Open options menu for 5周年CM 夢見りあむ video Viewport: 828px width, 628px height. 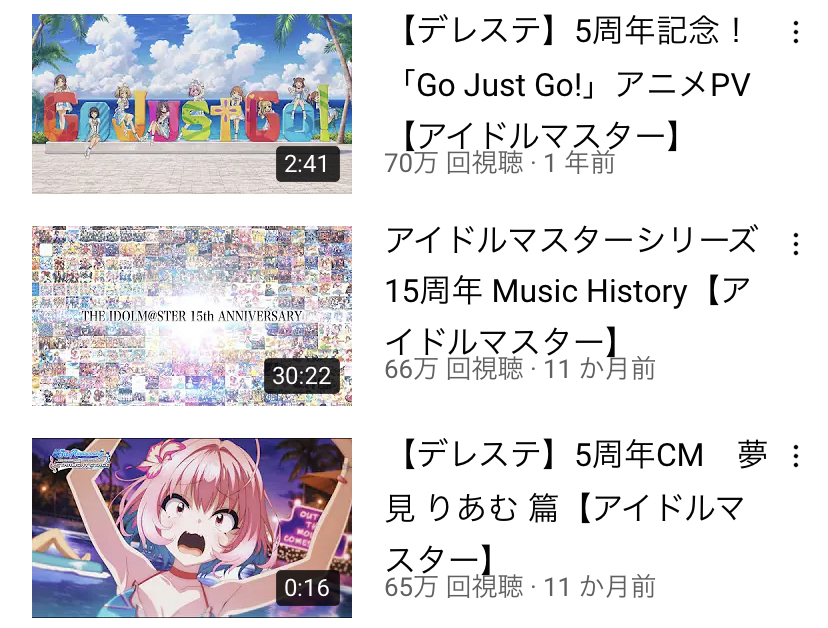[x=795, y=456]
